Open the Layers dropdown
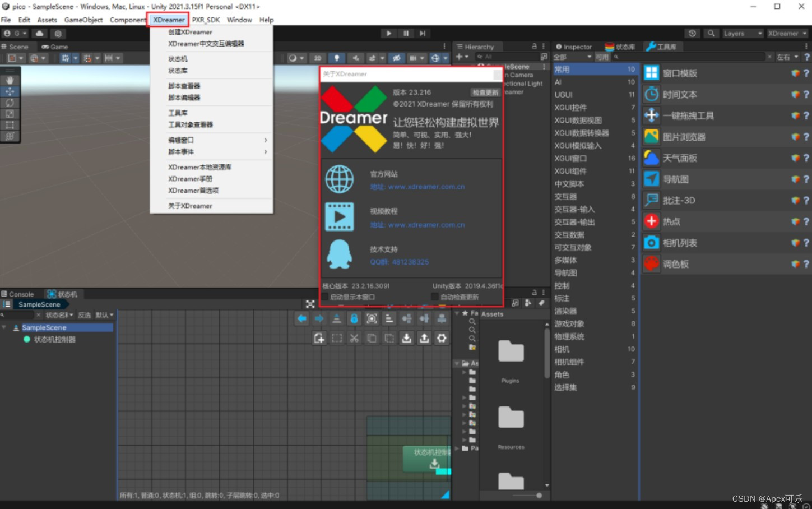 pos(743,34)
